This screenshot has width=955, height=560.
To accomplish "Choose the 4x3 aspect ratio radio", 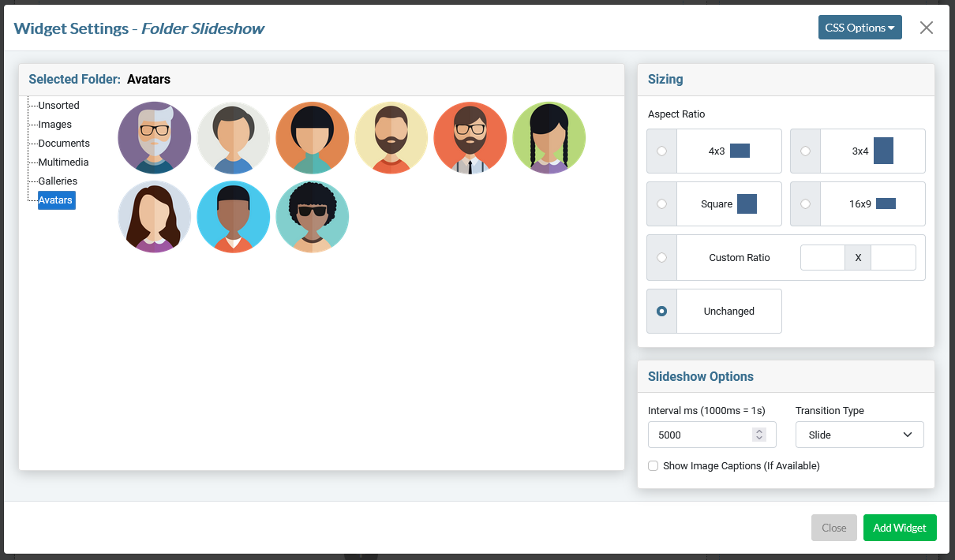I will [661, 151].
